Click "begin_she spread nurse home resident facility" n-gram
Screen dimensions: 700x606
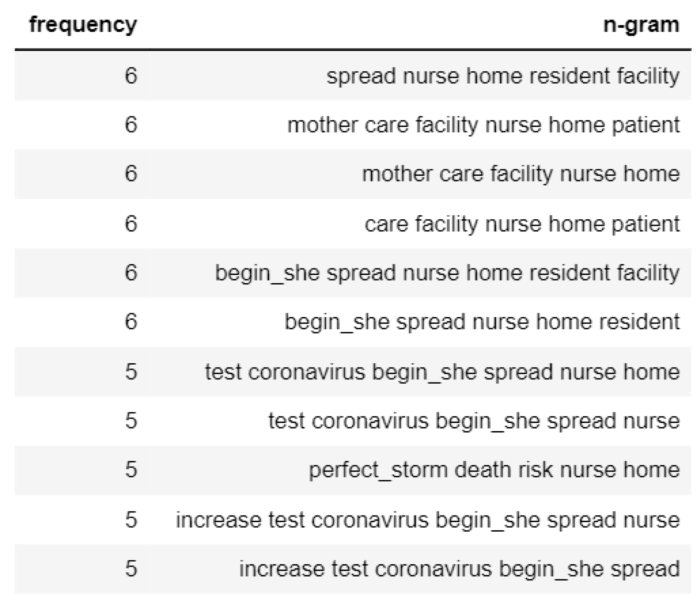(x=447, y=273)
